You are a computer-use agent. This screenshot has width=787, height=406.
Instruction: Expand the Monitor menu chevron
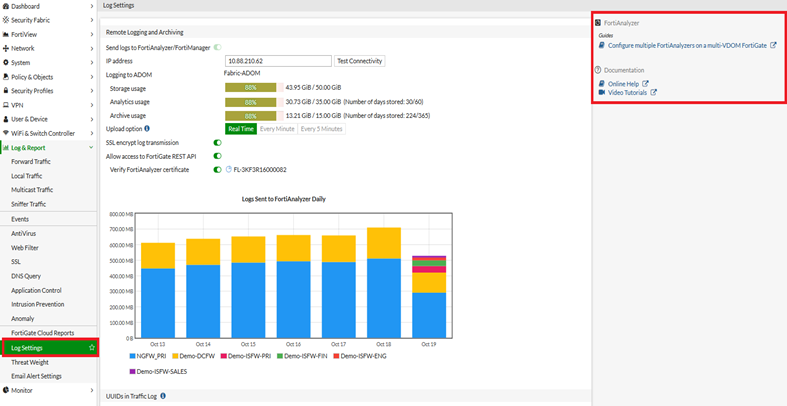click(92, 390)
